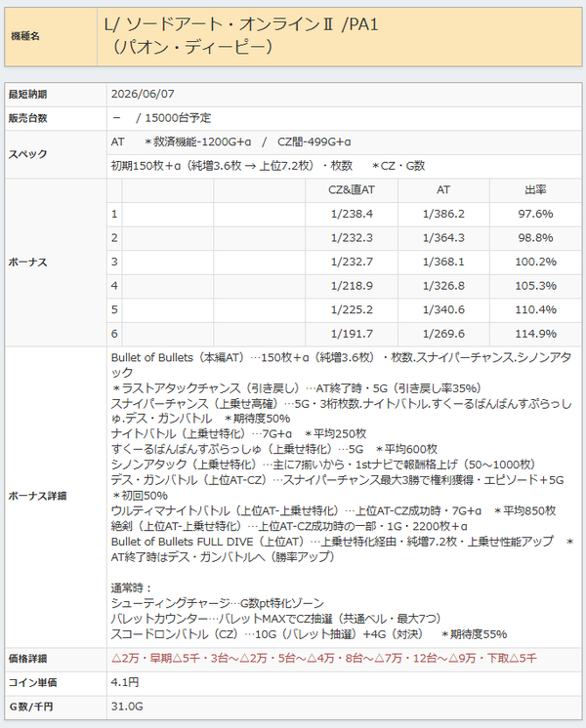
Task: Click the line starting Bullet of Bullets(本編AT)
Action: click(342, 365)
